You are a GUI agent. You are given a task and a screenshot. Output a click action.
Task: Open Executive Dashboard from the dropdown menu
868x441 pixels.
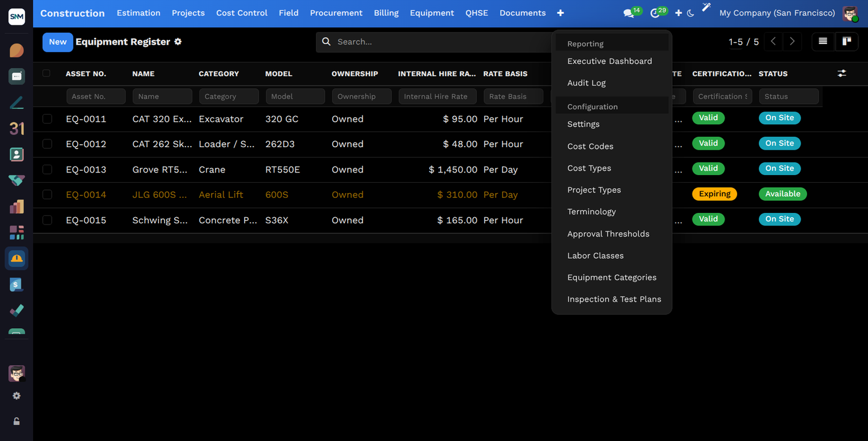(610, 62)
